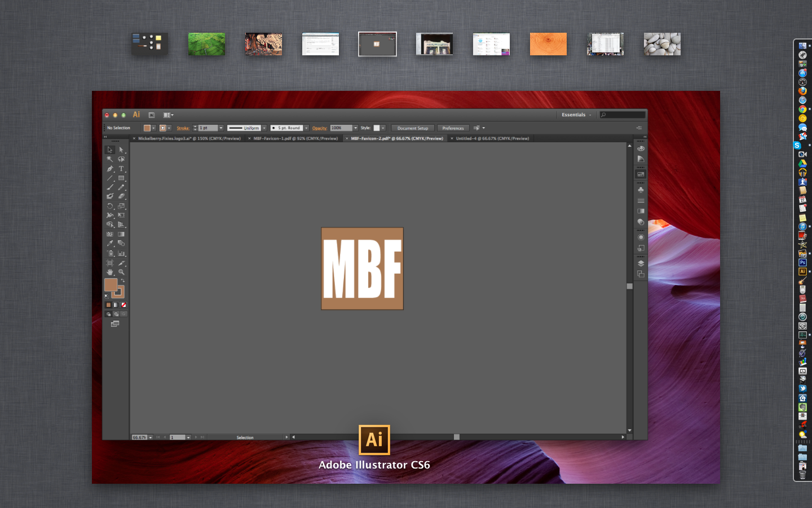Switch to MBF-Favicon-1.pdf document tab
The width and height of the screenshot is (812, 508).
pos(295,138)
